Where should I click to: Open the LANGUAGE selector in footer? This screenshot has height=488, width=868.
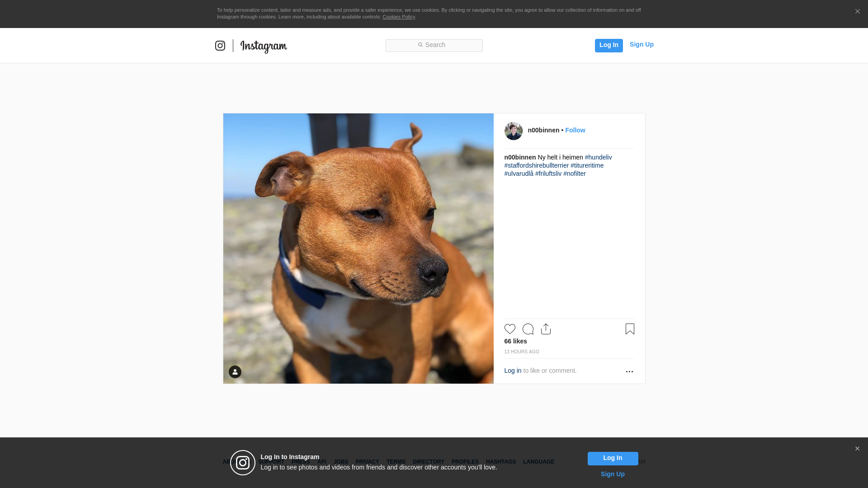538,462
